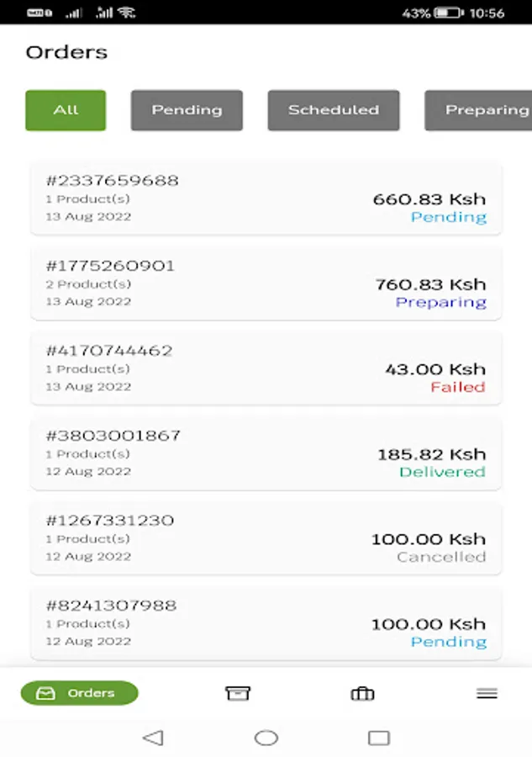View Cancelled order #1267331230

click(x=266, y=539)
